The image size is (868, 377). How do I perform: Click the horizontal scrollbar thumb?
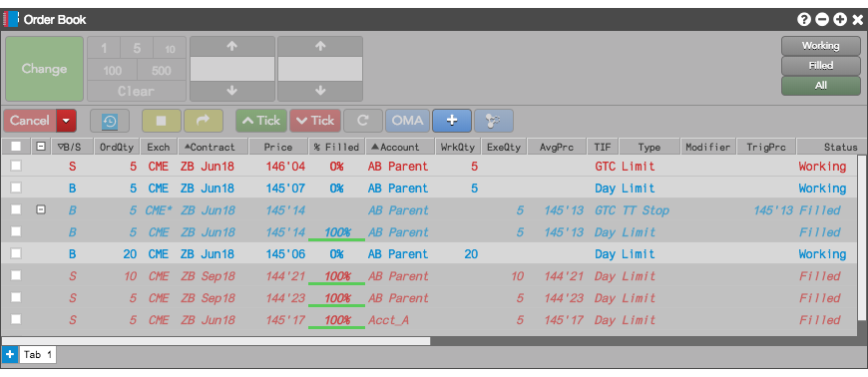216,341
